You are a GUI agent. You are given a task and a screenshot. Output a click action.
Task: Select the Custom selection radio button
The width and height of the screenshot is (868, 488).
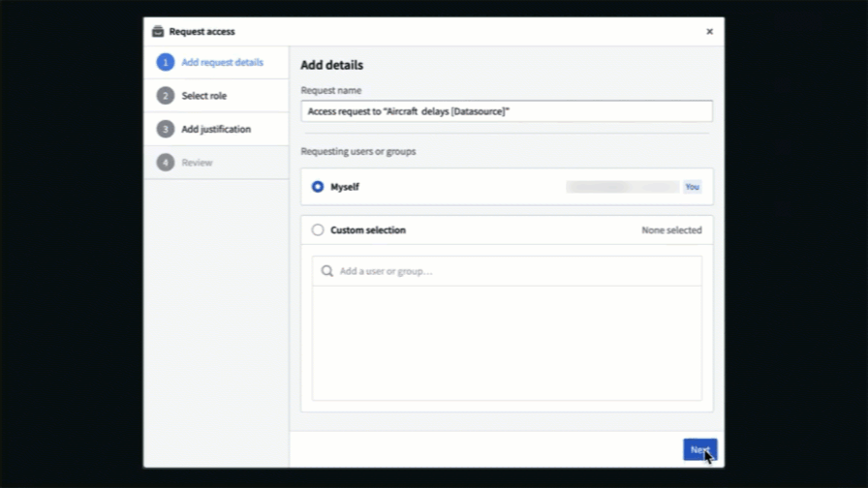318,229
